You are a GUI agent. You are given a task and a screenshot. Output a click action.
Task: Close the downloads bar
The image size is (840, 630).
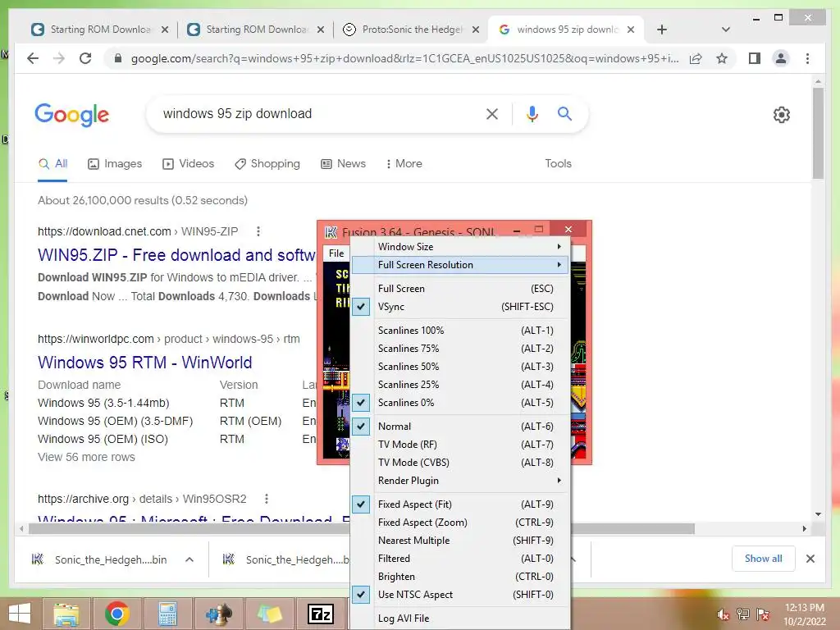tap(810, 559)
